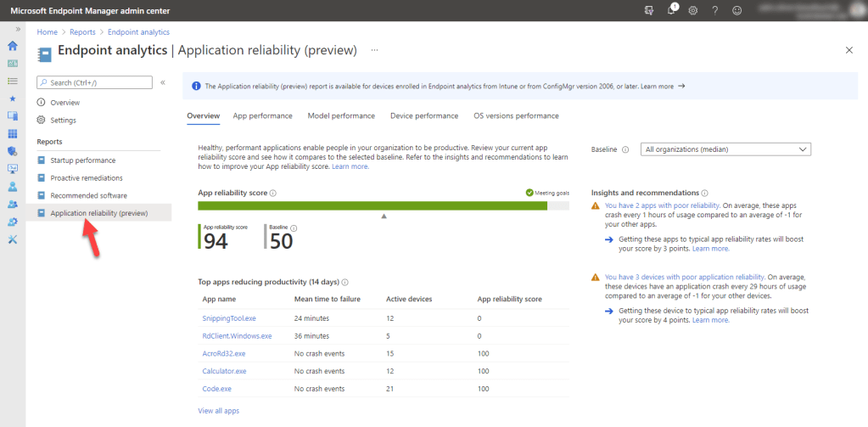Viewport: 868px width, 427px height.
Task: Open RdClient.Windows.exe app link
Action: (238, 336)
